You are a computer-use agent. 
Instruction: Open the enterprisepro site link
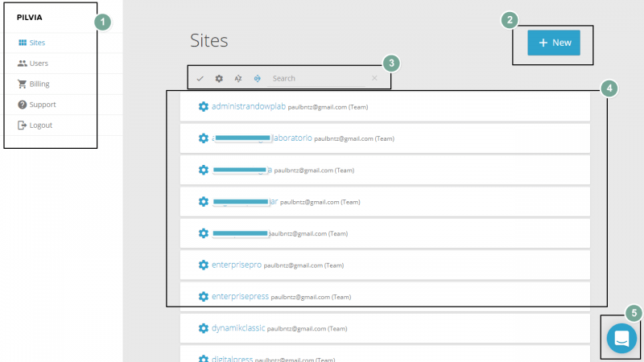(237, 265)
